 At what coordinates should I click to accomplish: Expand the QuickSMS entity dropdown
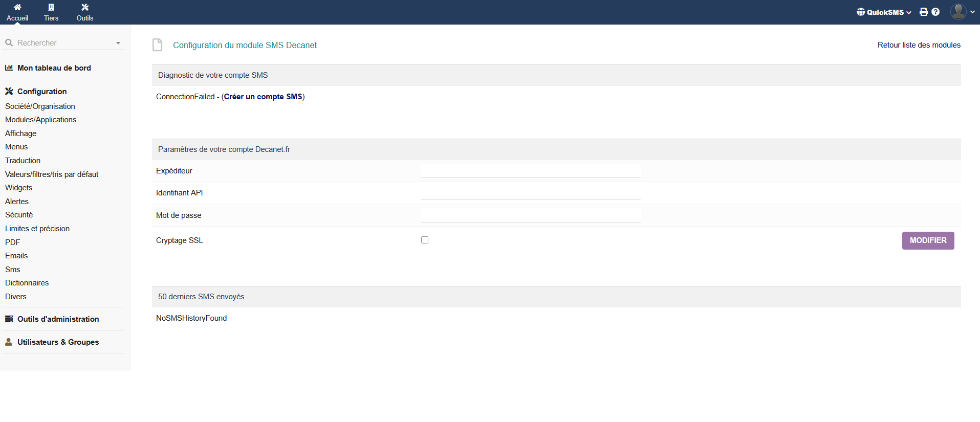click(884, 12)
